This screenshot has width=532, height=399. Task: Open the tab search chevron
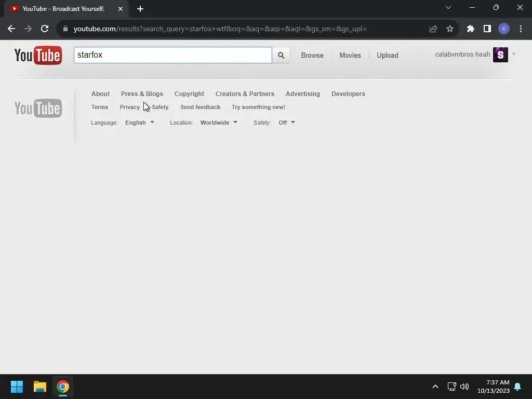[448, 7]
